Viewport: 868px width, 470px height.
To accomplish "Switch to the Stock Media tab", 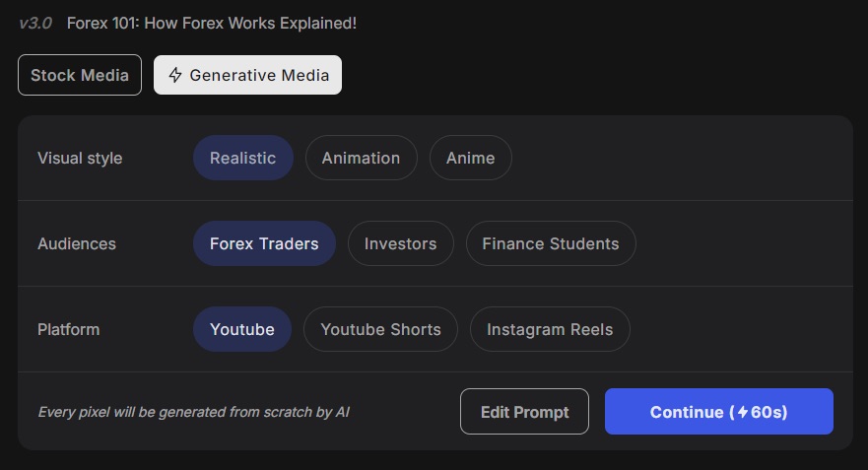I will point(80,75).
